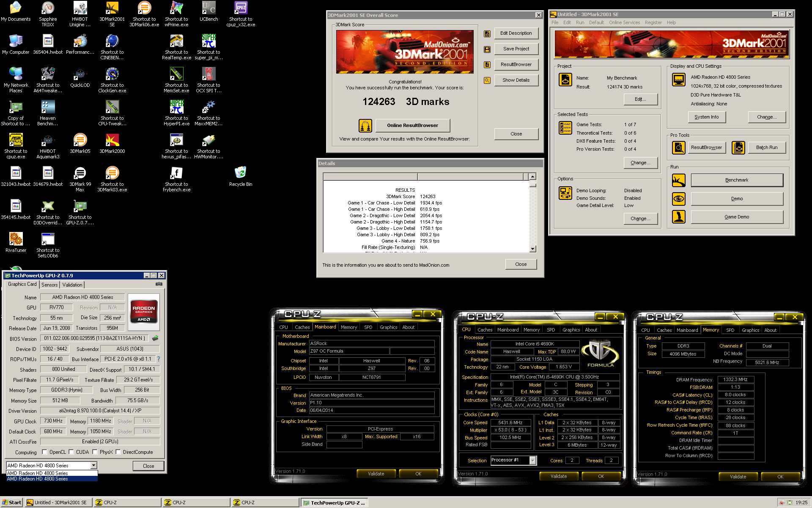The height and width of the screenshot is (508, 812).
Task: Enable OpenCL checkbox in GPU-Z
Action: click(x=45, y=452)
